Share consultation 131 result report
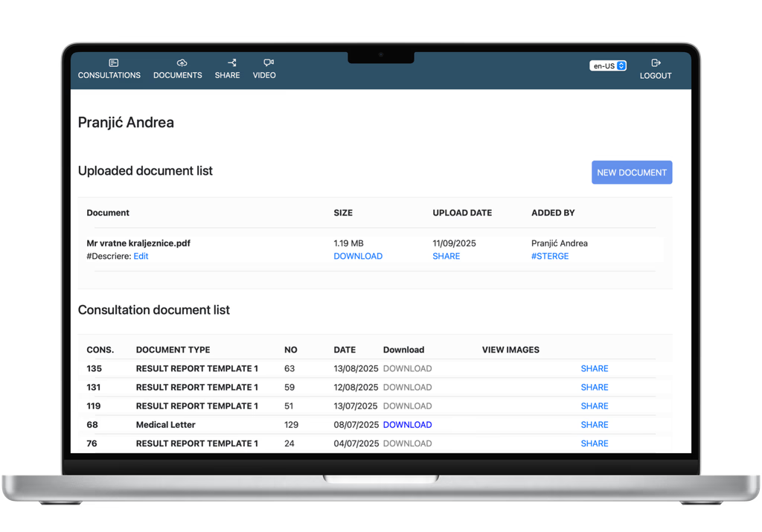Viewport: 762px width, 532px height. pyautogui.click(x=594, y=387)
